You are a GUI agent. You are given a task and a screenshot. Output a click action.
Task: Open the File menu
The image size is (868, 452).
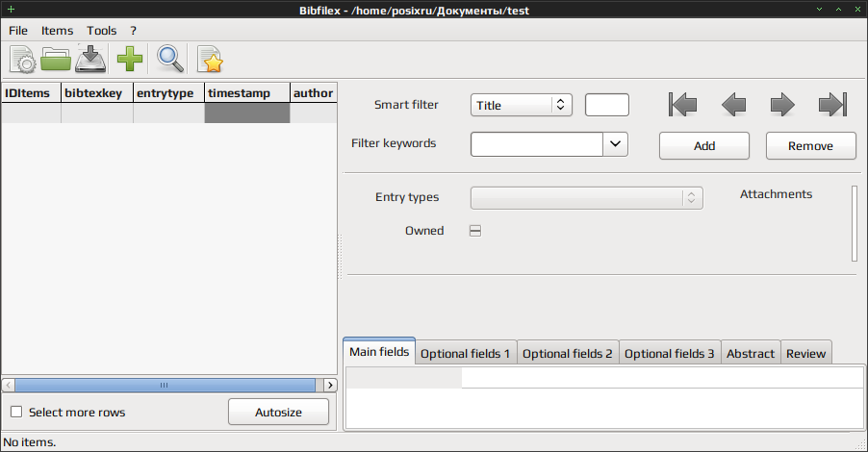point(18,31)
